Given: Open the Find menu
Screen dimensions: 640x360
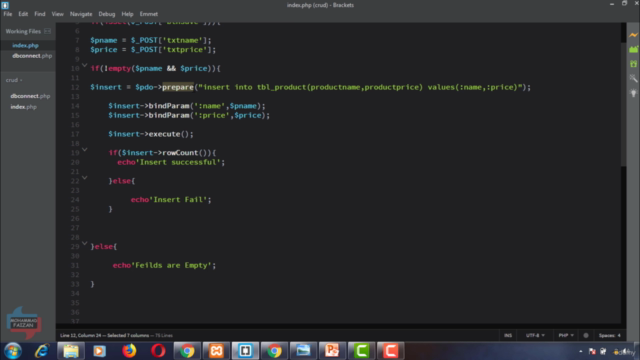Looking at the screenshot, I should click(40, 14).
